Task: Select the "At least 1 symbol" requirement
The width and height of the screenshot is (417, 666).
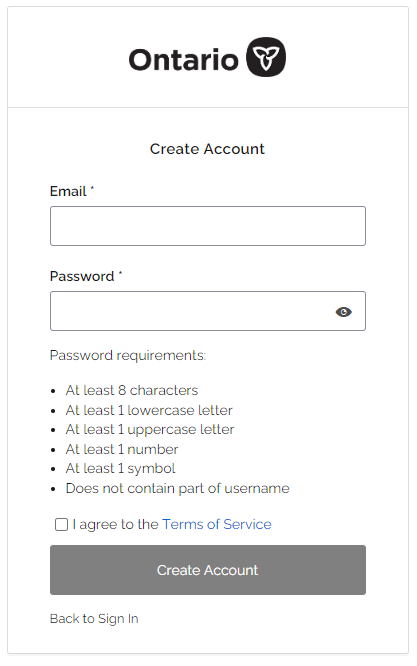Action: (121, 468)
